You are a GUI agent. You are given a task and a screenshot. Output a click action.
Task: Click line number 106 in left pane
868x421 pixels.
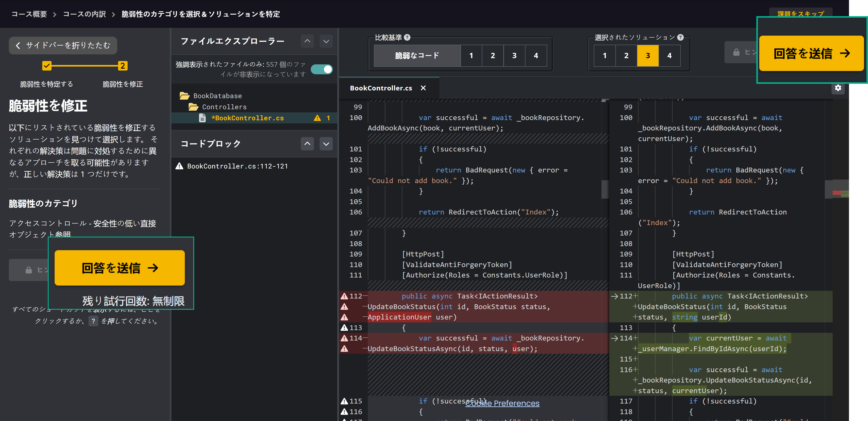click(x=355, y=212)
